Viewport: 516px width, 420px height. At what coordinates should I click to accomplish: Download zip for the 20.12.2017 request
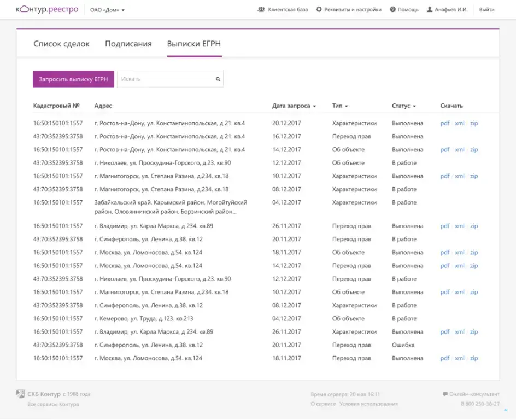(474, 123)
